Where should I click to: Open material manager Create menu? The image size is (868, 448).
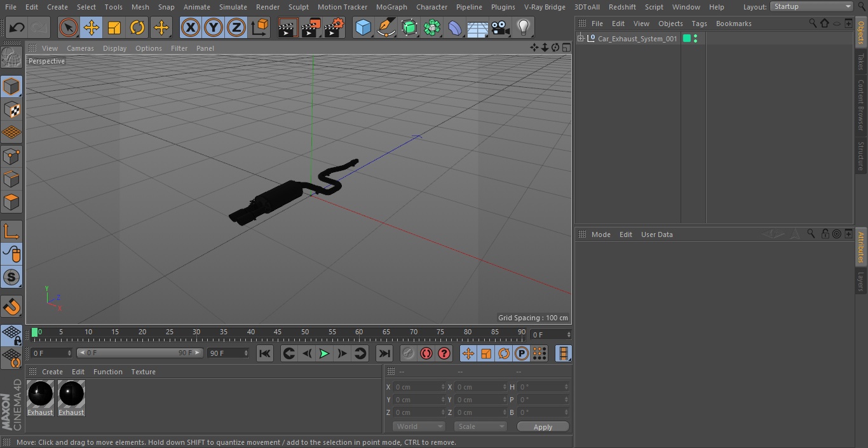click(52, 372)
